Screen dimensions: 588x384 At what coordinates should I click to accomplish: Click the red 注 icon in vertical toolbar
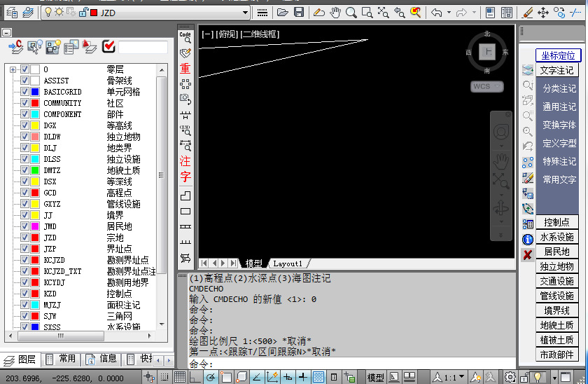185,161
